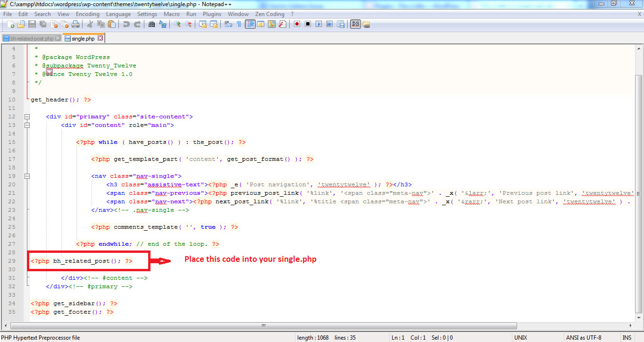This screenshot has width=644, height=342.
Task: Start macro recording with red circle icon
Action: (x=297, y=24)
